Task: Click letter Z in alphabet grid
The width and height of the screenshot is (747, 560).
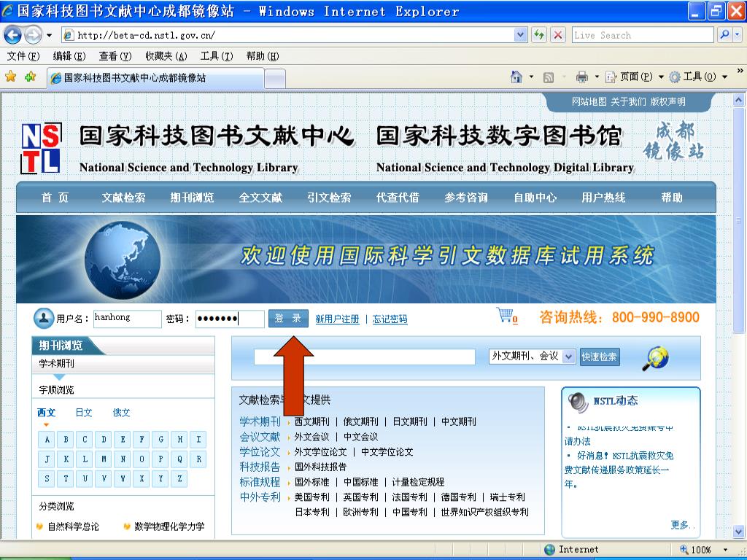Action: click(179, 478)
